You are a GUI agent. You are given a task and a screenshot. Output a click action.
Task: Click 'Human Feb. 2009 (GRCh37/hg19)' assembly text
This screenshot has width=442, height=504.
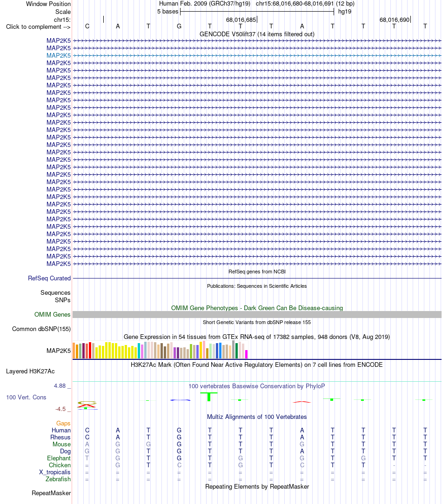(x=205, y=4)
